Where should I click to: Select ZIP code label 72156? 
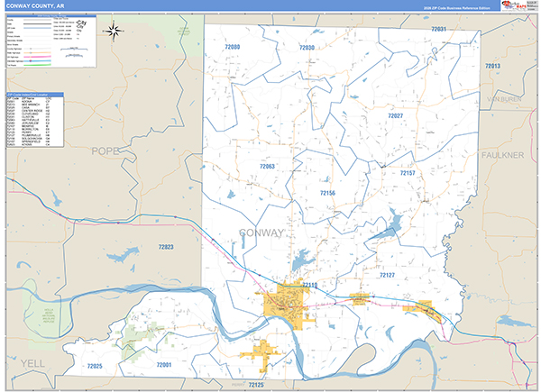pyautogui.click(x=327, y=193)
